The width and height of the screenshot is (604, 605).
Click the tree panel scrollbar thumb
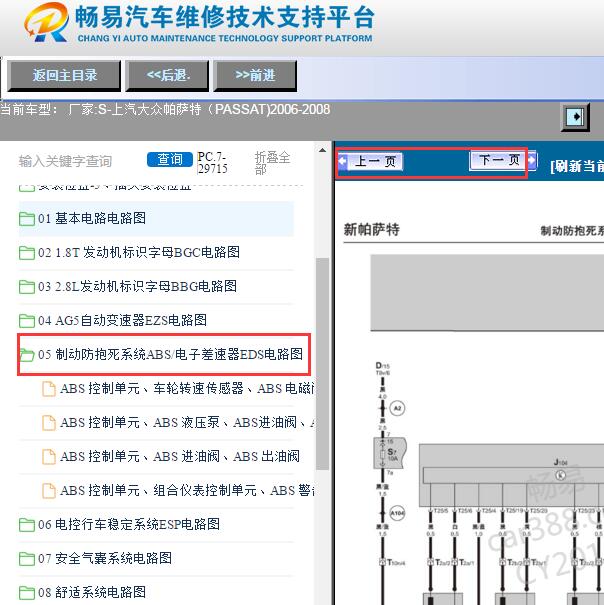(x=322, y=364)
